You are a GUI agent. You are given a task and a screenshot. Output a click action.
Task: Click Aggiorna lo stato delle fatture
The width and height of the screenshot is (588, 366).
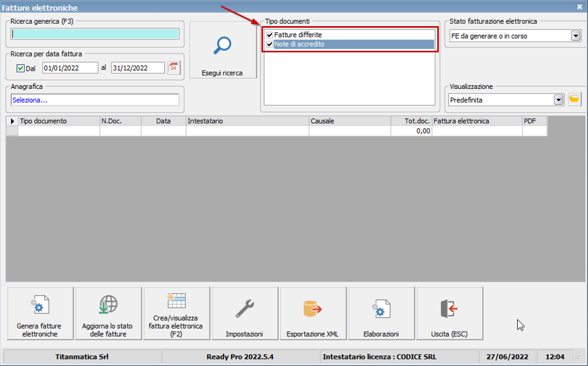(108, 307)
